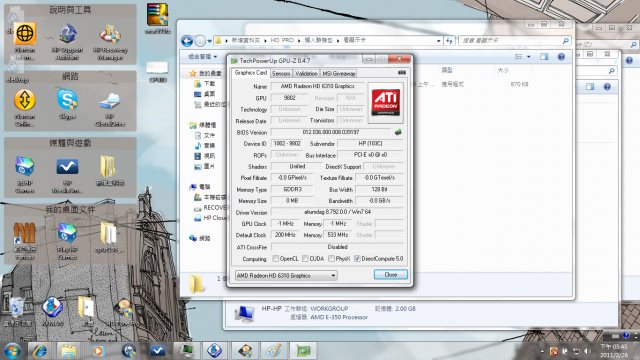Screen dimensions: 640x360
Task: Expand the Organize menu in Explorer
Action: pyautogui.click(x=202, y=57)
